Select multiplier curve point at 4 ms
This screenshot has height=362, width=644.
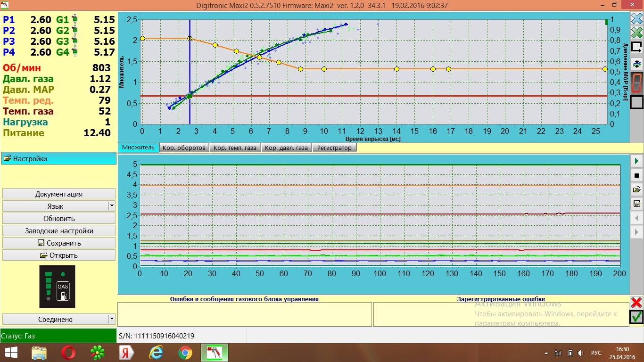coord(215,45)
